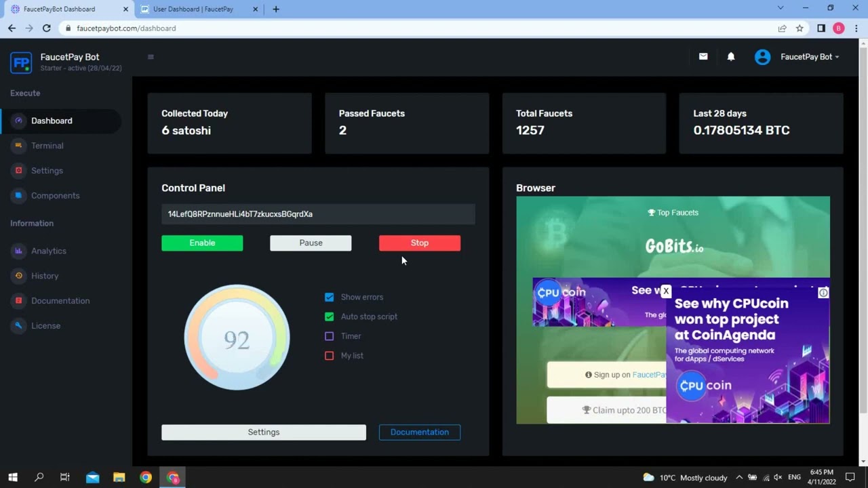Open File Explorer from taskbar
Viewport: 868px width, 488px height.
pos(119,477)
